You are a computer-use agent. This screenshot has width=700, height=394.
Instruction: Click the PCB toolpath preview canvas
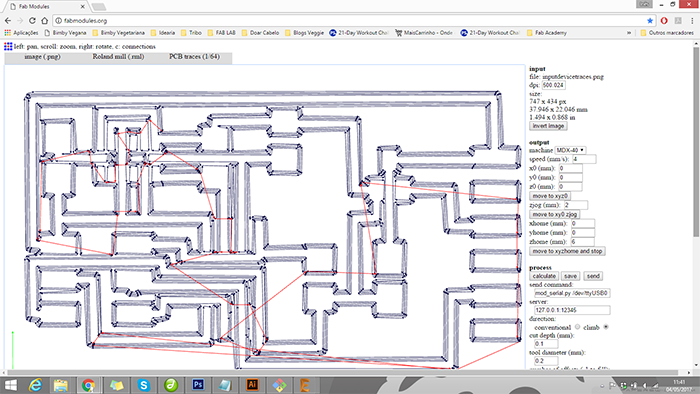(x=265, y=217)
